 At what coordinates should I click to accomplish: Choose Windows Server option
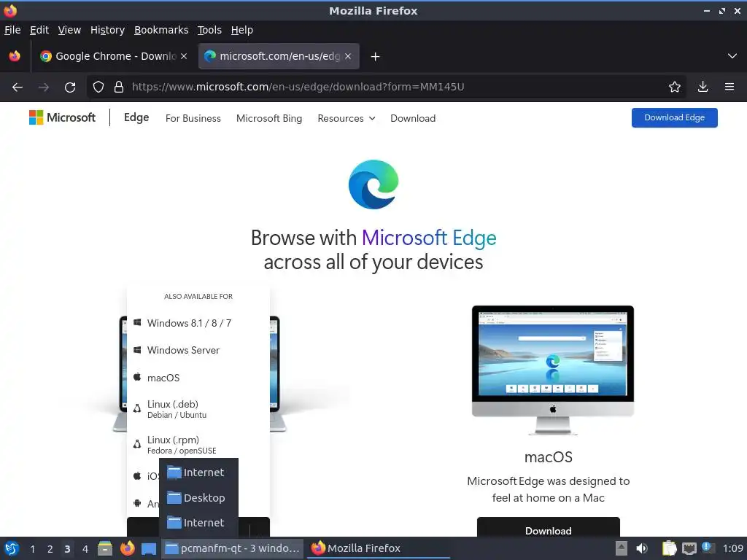(x=198, y=351)
